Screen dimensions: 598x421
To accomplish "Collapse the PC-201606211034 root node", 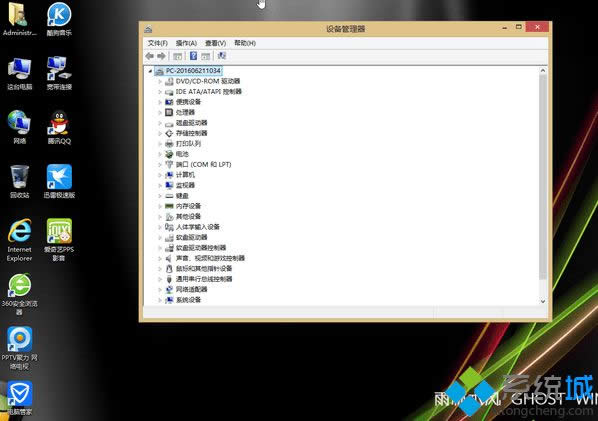I will [151, 71].
